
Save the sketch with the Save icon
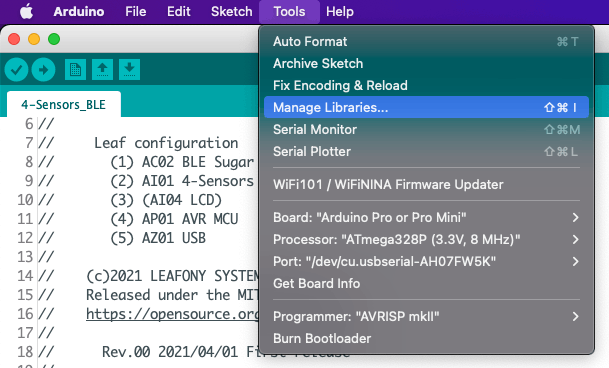point(129,70)
